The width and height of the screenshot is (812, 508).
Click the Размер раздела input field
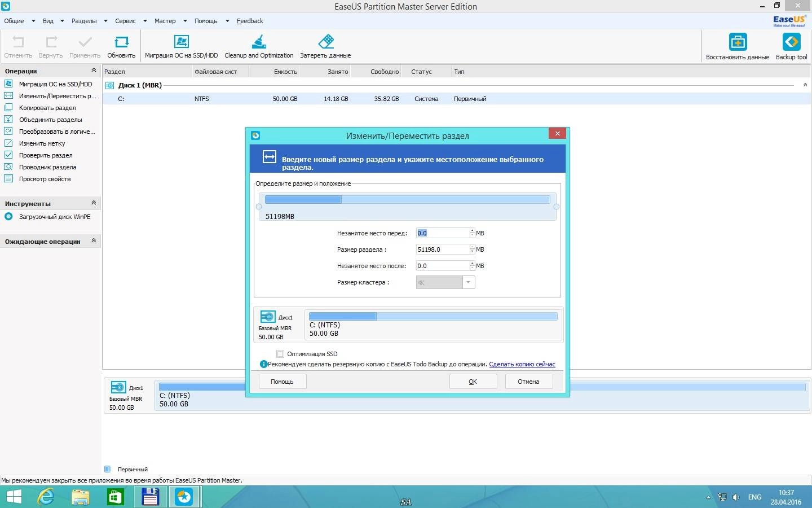(443, 249)
